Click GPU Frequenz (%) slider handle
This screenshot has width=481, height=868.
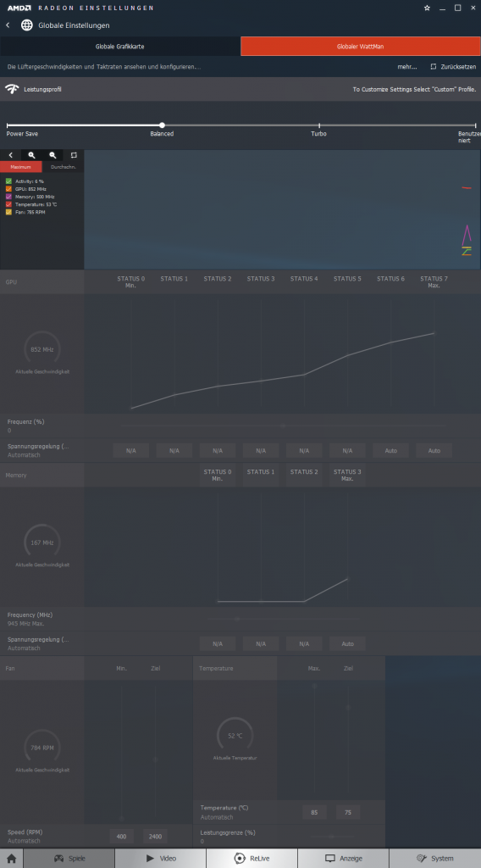point(283,426)
